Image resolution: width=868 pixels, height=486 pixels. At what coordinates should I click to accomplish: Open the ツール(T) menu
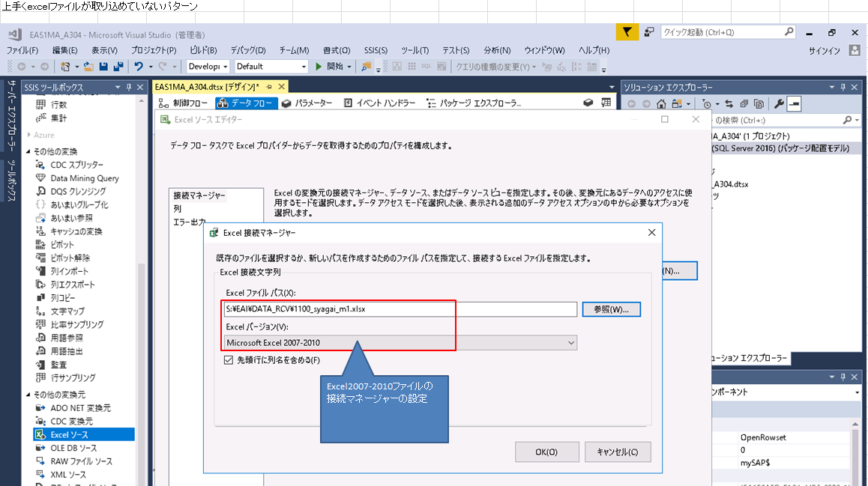[415, 50]
